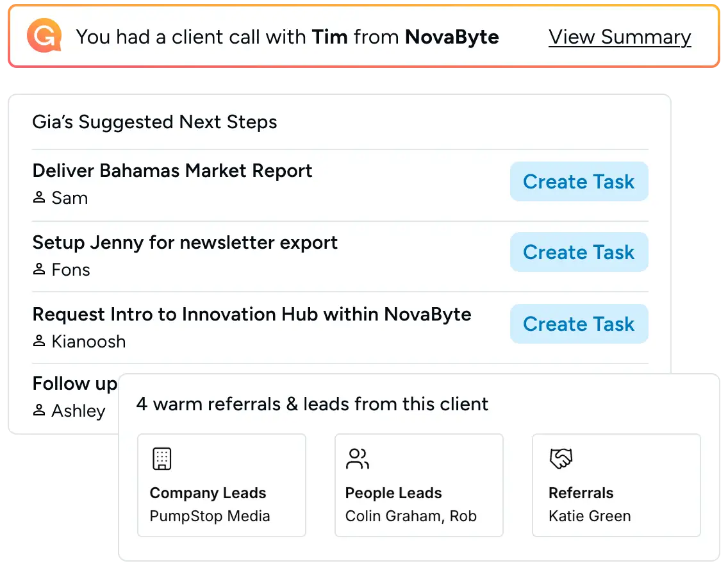Viewport: 728px width, 568px height.
Task: Open the Company Leads card
Action: 222,485
